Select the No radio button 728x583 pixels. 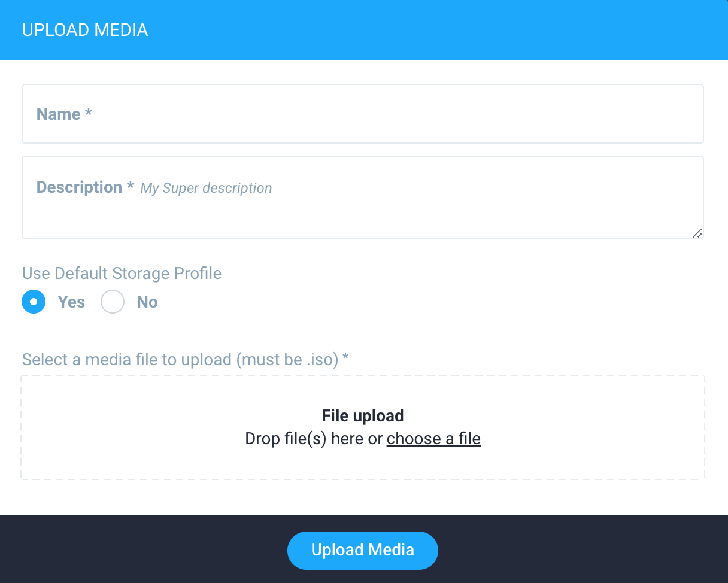(x=113, y=302)
